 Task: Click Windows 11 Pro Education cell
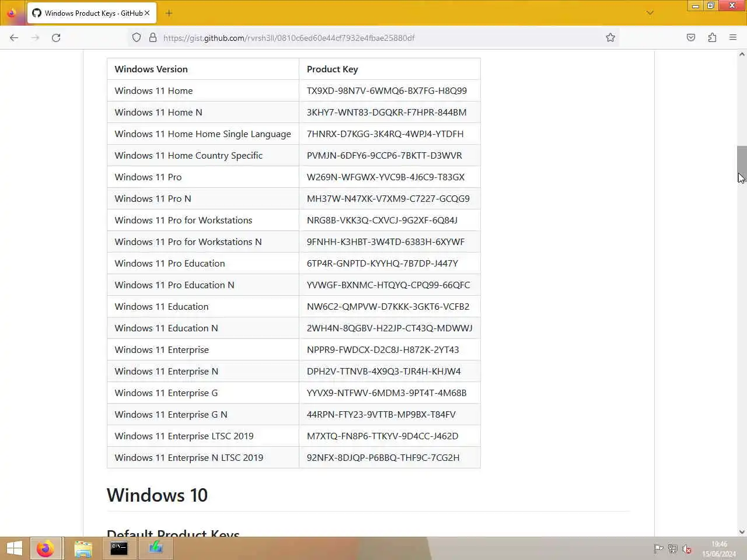203,263
